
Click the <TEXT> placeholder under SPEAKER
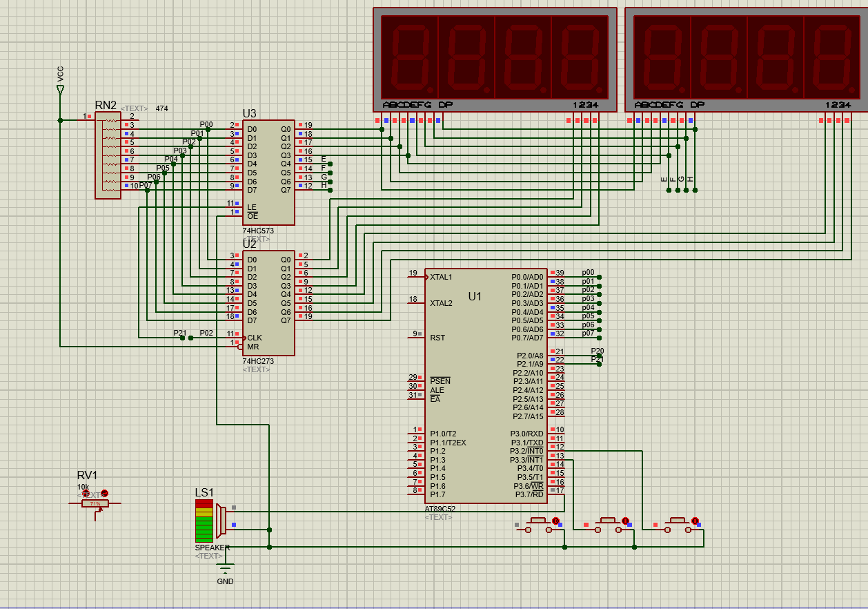(x=209, y=556)
